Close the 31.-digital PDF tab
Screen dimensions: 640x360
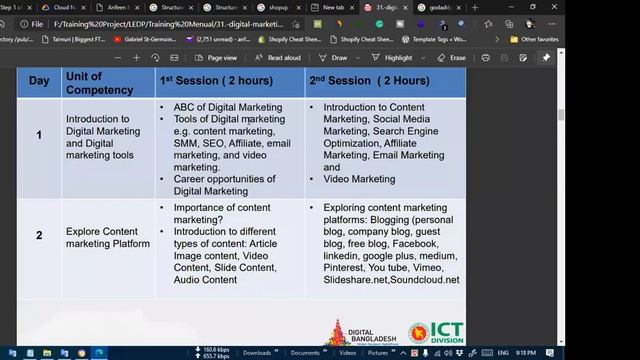(405, 8)
